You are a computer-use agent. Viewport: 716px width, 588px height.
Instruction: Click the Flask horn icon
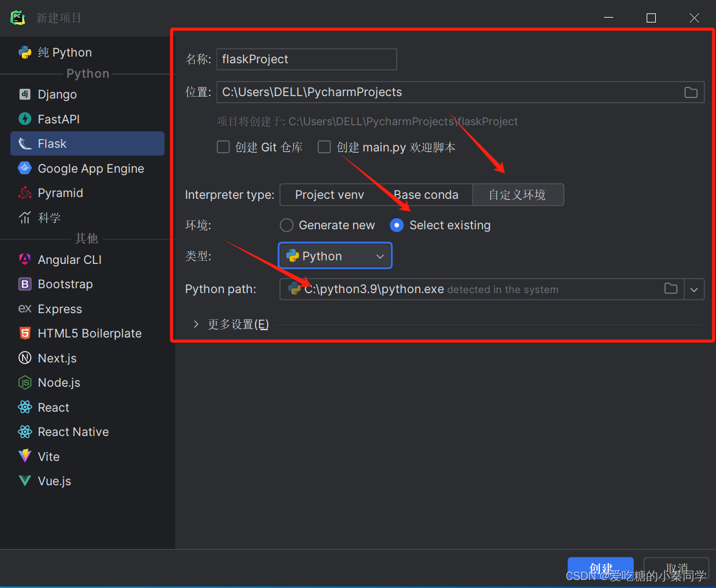(25, 144)
